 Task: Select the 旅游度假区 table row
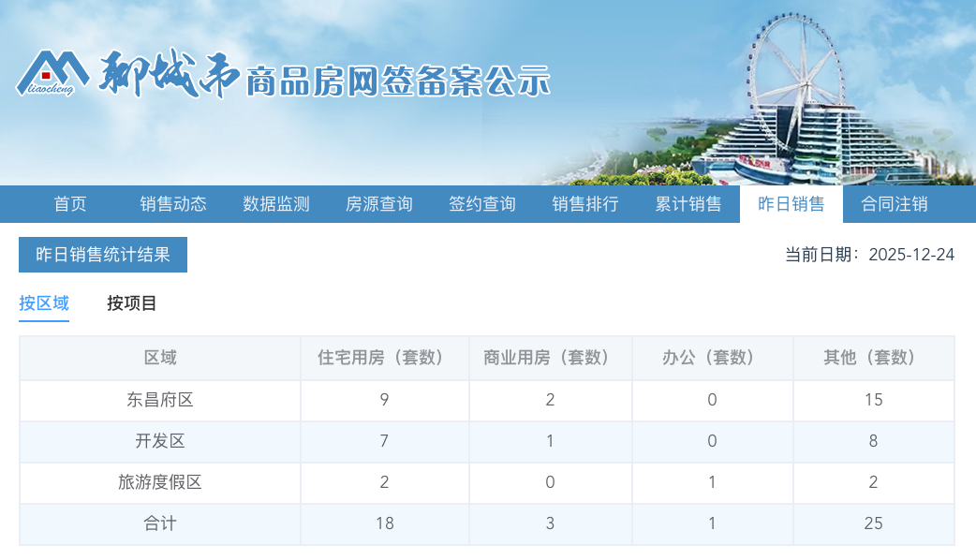(159, 482)
